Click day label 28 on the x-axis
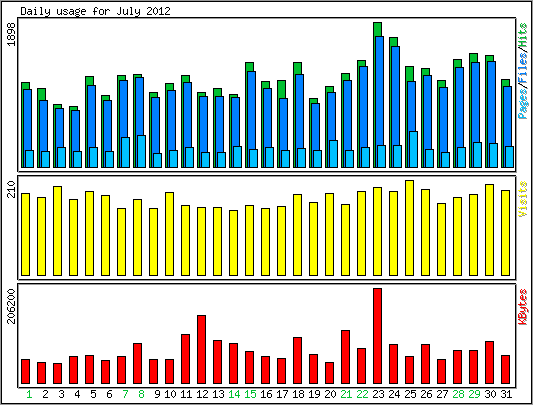 click(458, 394)
